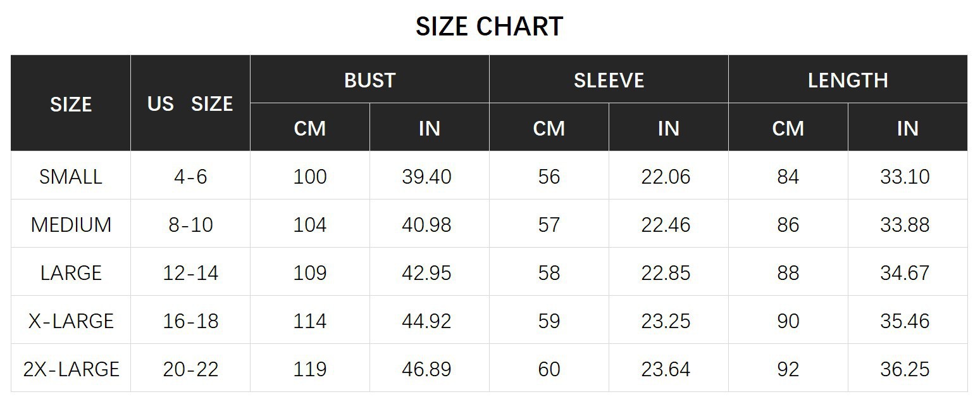Click the US SIZE column header
This screenshot has width=980, height=406.
click(190, 104)
